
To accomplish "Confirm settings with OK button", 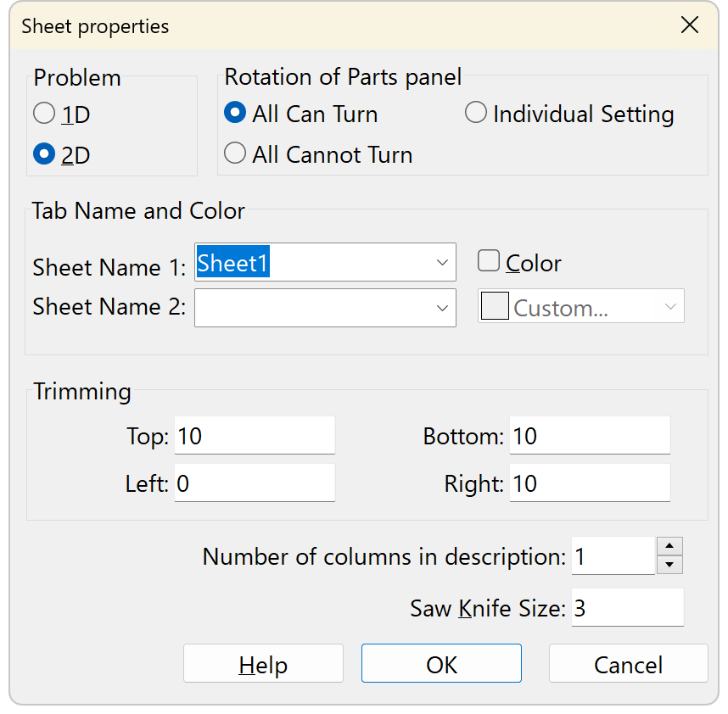I will [441, 663].
